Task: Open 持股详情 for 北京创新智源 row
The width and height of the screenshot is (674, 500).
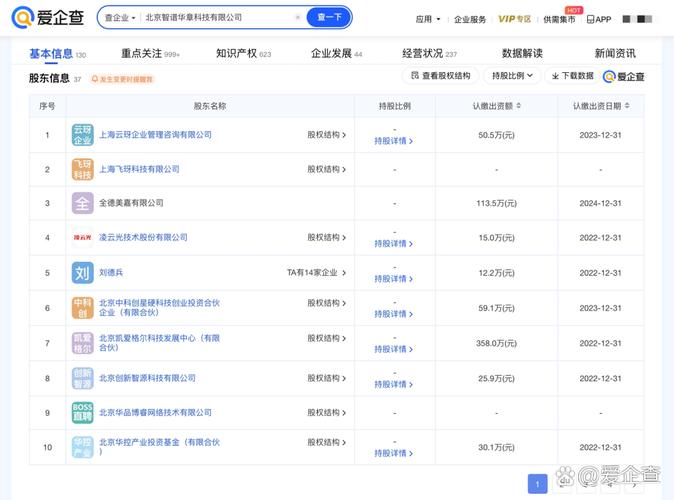Action: [393, 384]
